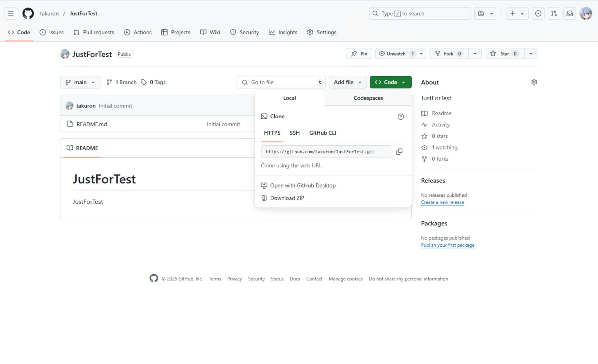The height and width of the screenshot is (364, 598).
Task: View the 0 Tags link
Action: coord(153,82)
